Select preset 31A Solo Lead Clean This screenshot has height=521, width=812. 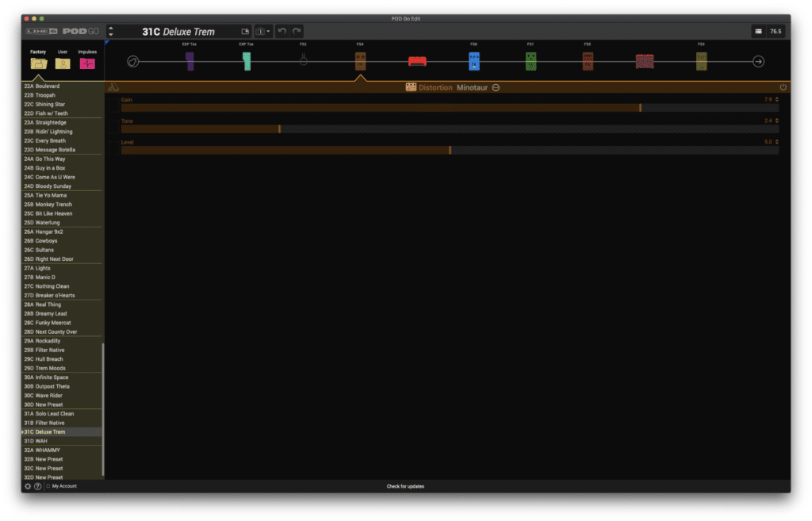(62, 414)
